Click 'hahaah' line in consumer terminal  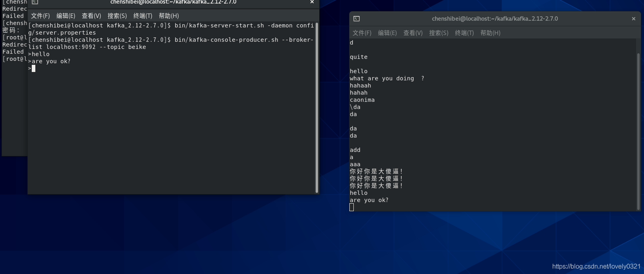click(361, 86)
